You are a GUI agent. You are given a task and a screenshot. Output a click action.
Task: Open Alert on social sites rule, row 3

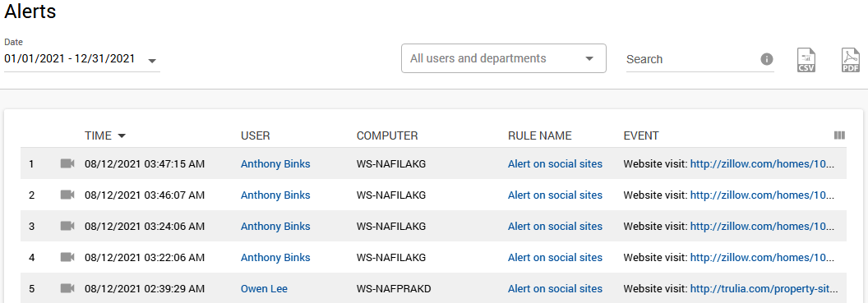tap(555, 226)
